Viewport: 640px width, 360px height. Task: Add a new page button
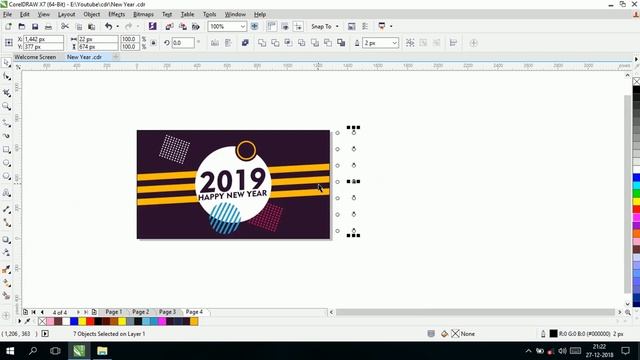coord(94,312)
